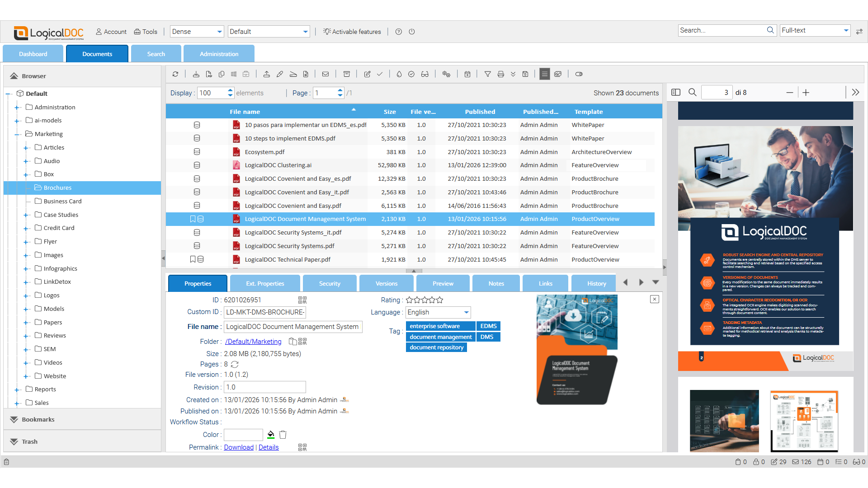
Task: Expand the Reports folder
Action: (x=17, y=389)
